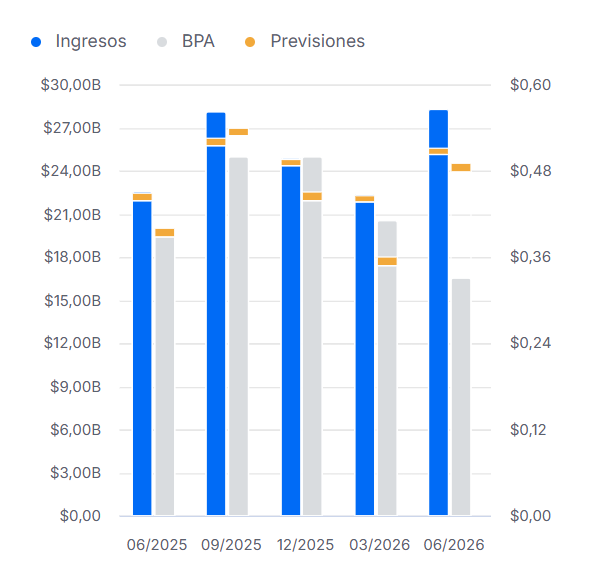Select the gray BPA bar for 06/2026
This screenshot has height=585, width=600.
[x=461, y=397]
